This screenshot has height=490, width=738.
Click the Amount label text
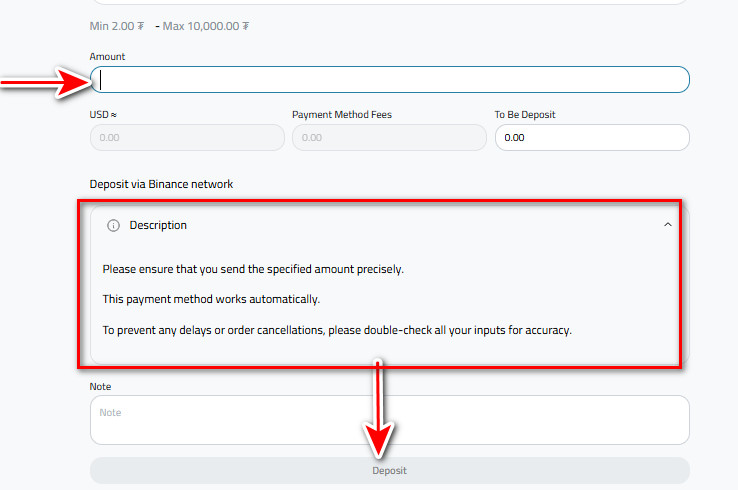[107, 57]
